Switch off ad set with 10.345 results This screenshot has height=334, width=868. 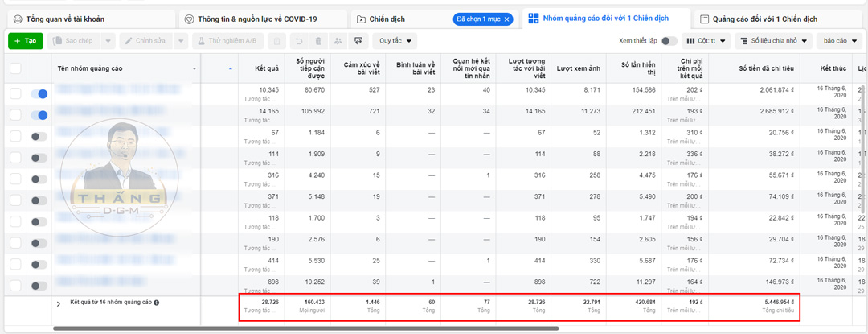pyautogui.click(x=39, y=94)
